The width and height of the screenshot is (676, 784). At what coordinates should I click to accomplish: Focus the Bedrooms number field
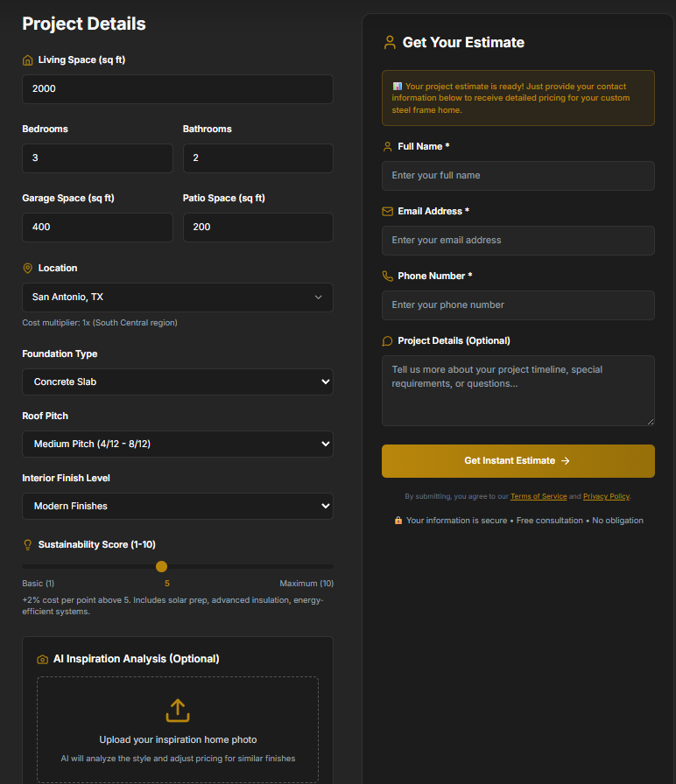(97, 158)
